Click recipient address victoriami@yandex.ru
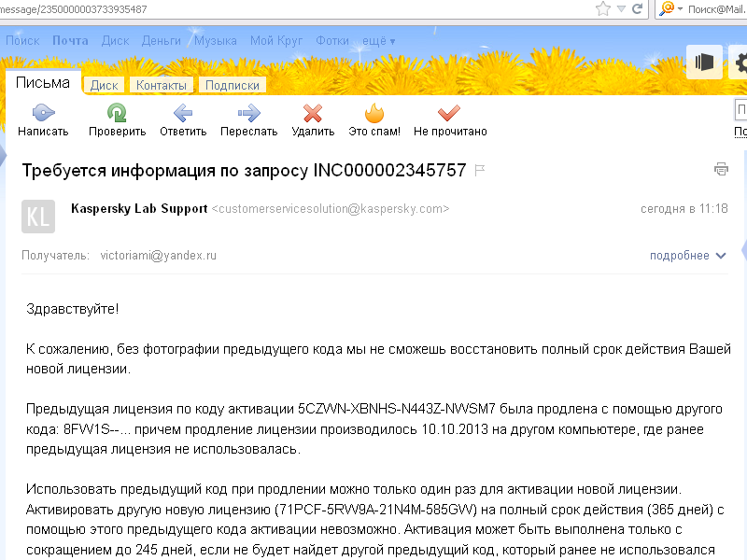 [158, 256]
